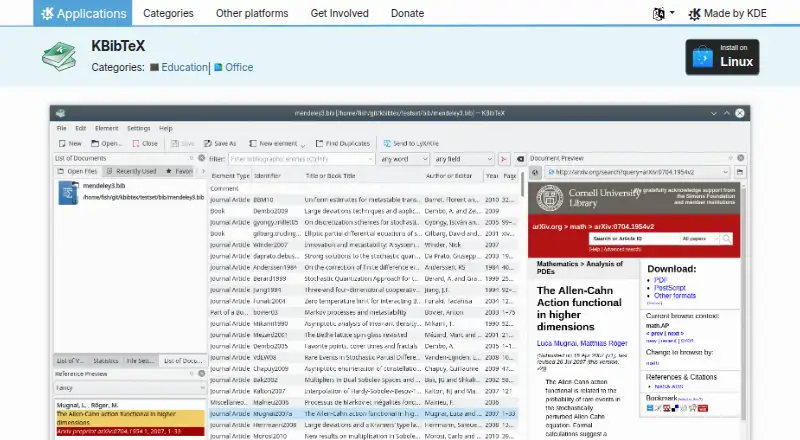Click the red apply filter icon

coord(504,159)
